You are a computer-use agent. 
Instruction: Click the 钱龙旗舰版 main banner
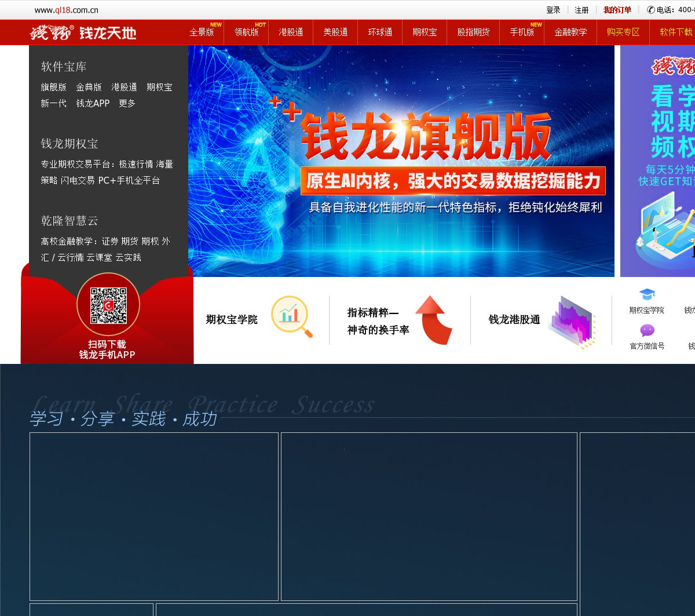401,161
